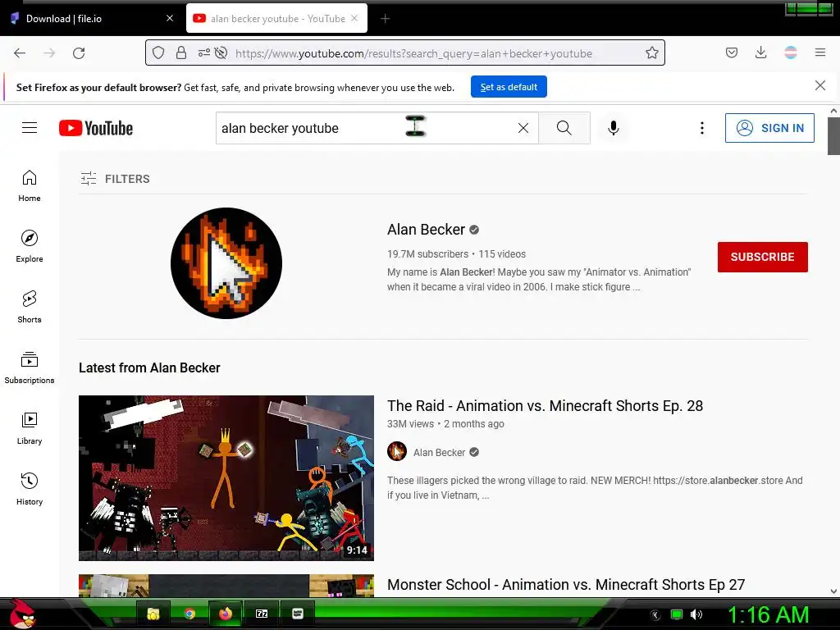Image resolution: width=840 pixels, height=630 pixels.
Task: Close the file.io tab
Action: pyautogui.click(x=170, y=18)
